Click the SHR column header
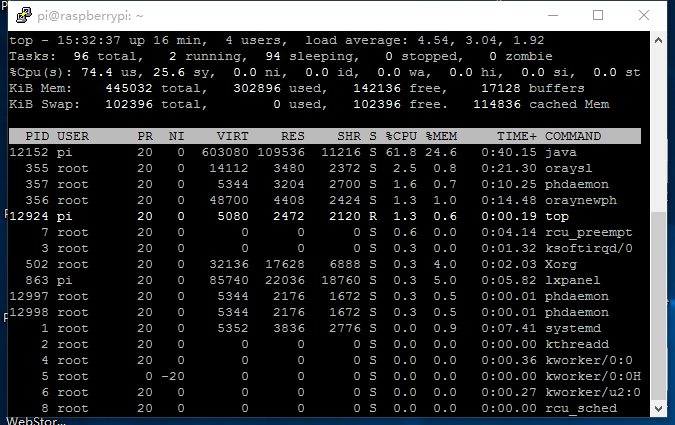Image resolution: width=675 pixels, height=425 pixels. click(x=349, y=136)
